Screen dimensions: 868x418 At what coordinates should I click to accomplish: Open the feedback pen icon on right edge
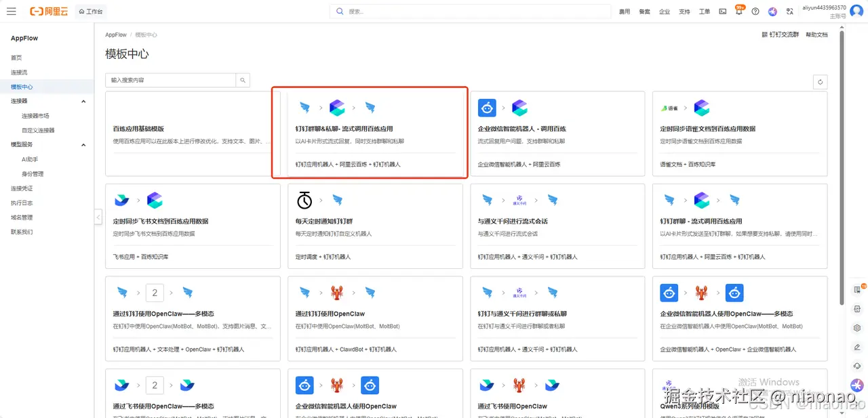coord(856,346)
